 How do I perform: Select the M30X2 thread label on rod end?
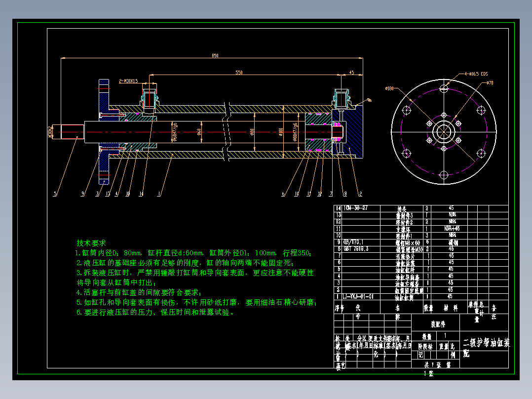[x=50, y=132]
